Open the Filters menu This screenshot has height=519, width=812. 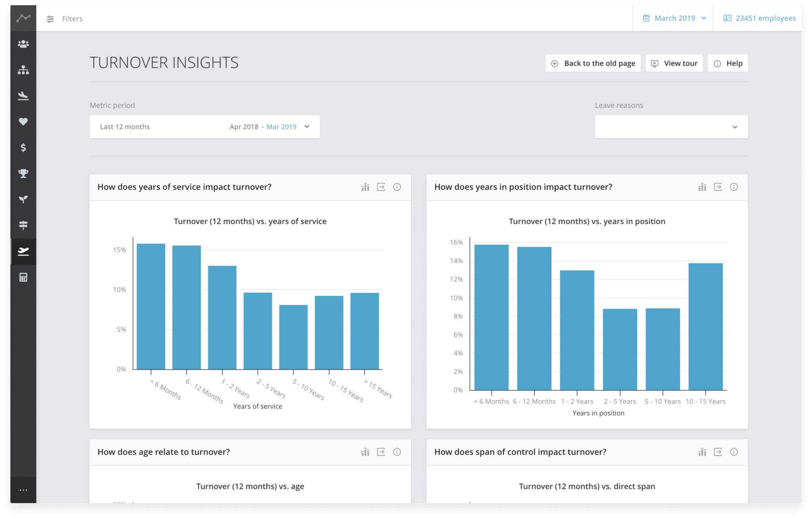(x=65, y=18)
